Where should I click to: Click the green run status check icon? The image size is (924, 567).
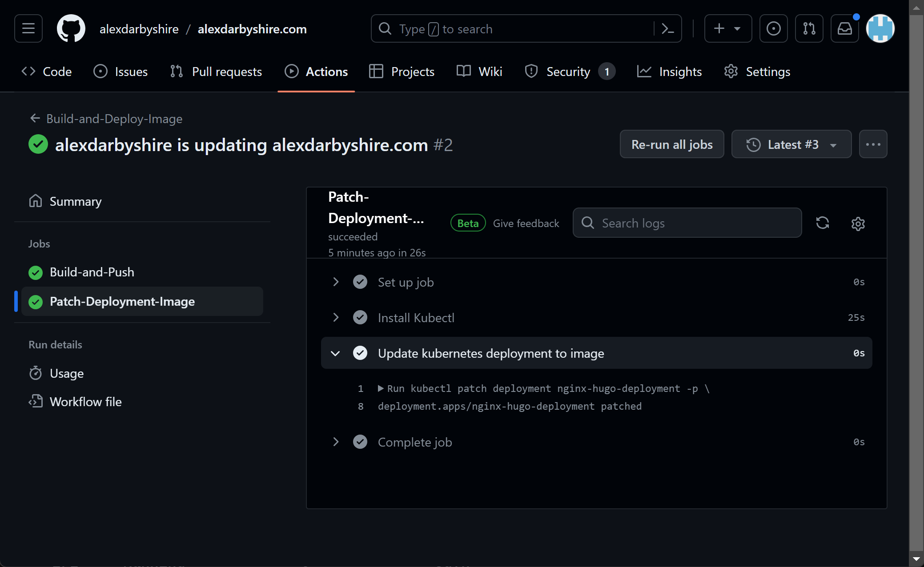(x=38, y=144)
